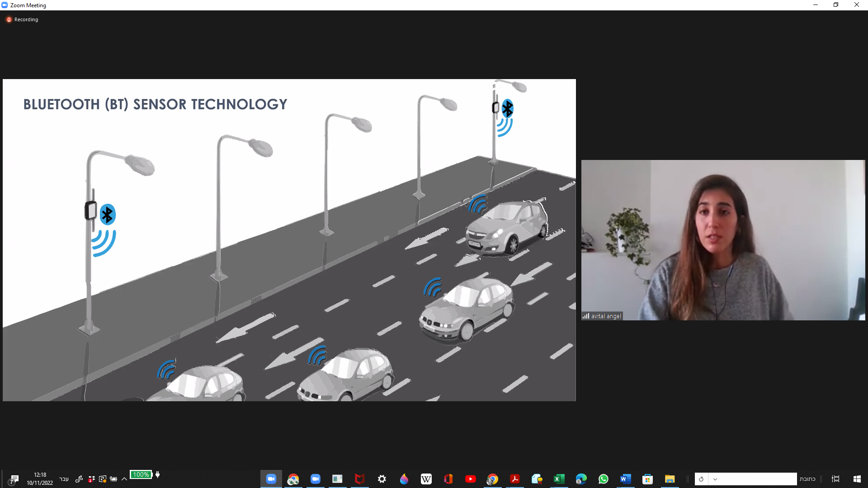This screenshot has height=488, width=868.
Task: Open Microsoft Edge from the taskbar
Action: 581,479
